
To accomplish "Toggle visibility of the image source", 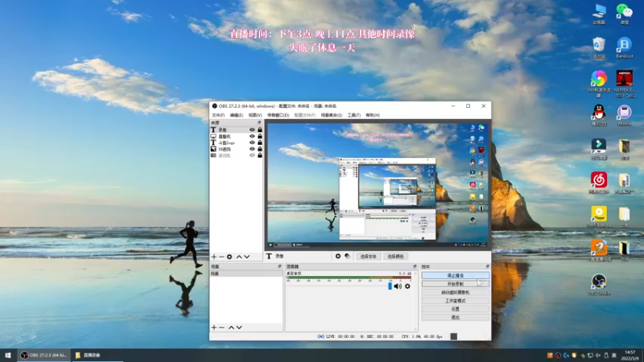I will 252,149.
